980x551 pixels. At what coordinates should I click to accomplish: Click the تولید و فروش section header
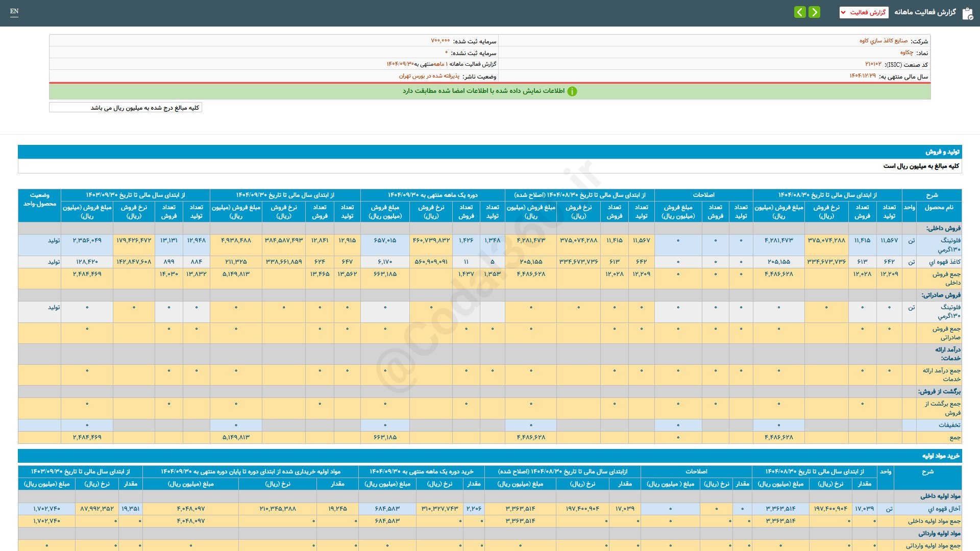[942, 152]
